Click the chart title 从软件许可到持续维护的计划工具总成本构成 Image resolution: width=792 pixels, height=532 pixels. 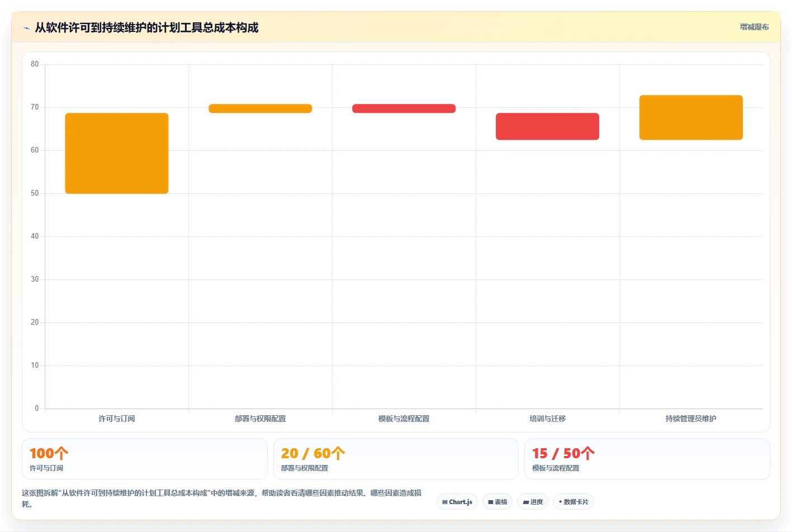[146, 28]
